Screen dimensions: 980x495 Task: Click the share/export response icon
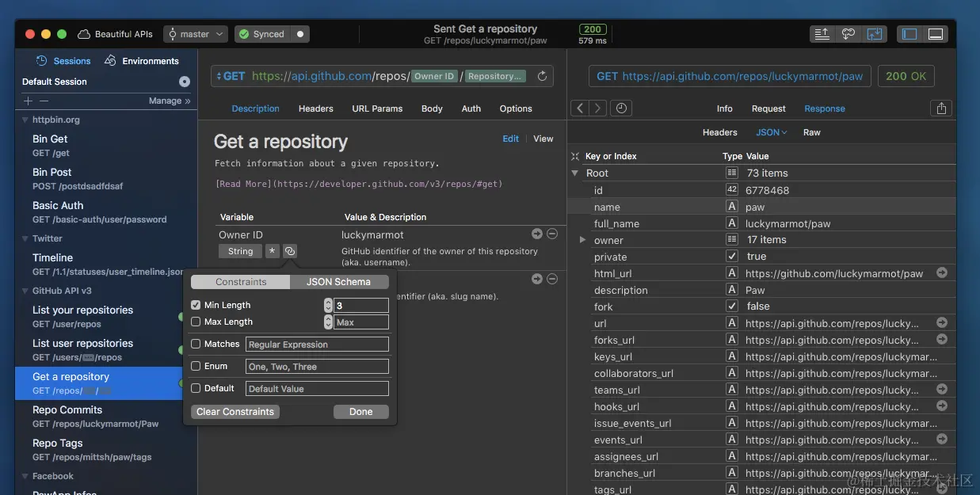coord(941,109)
